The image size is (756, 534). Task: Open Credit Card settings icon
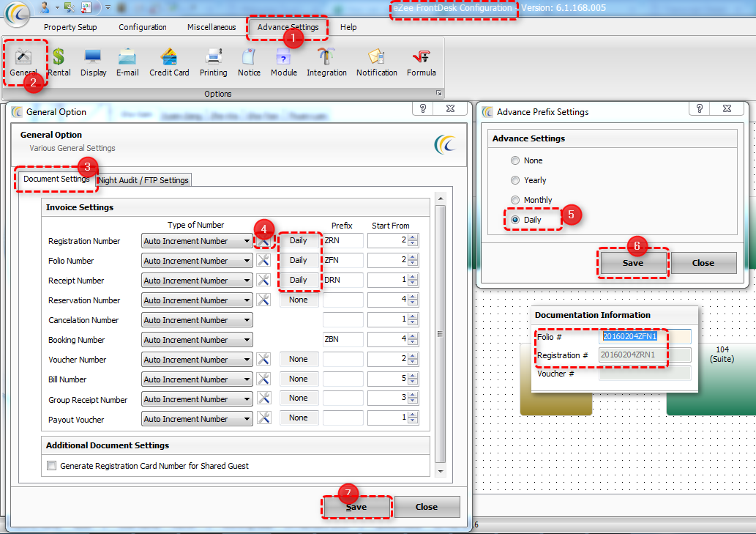tap(169, 63)
